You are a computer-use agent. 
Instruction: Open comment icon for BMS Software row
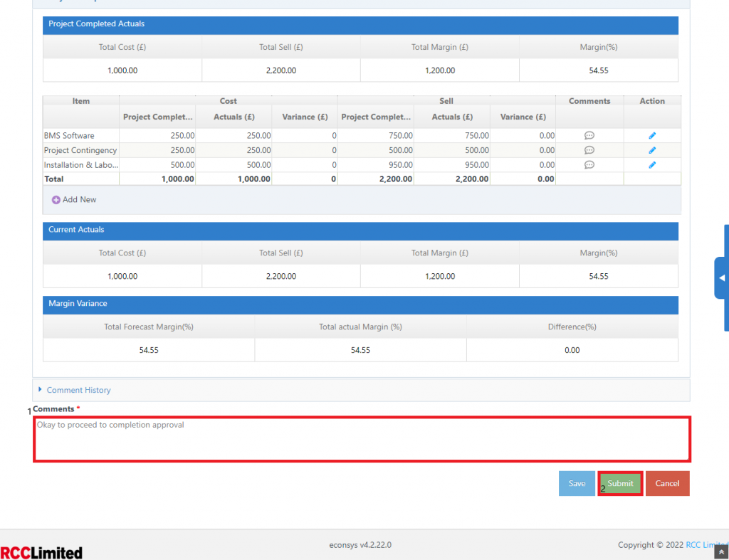pos(589,135)
